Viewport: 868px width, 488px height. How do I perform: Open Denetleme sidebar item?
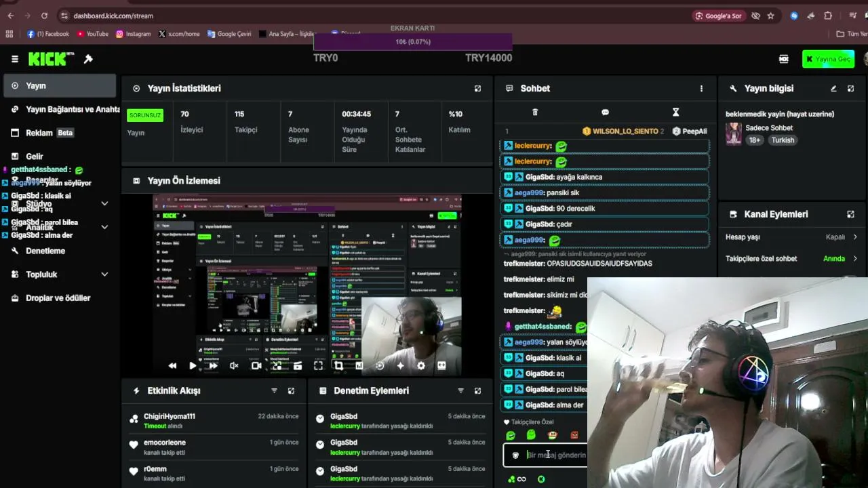point(59,251)
